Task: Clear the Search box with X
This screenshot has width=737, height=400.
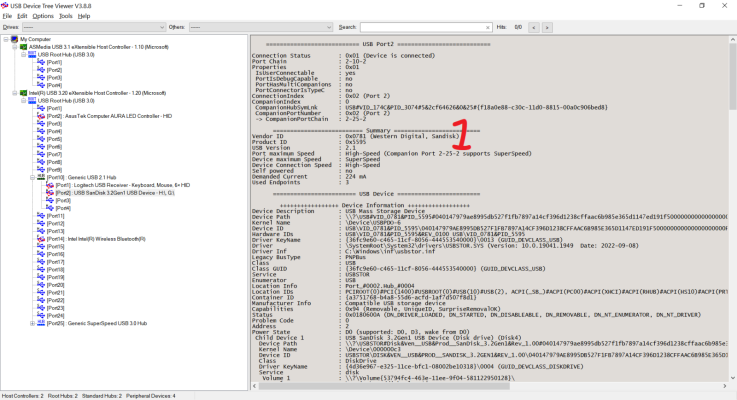Action: (x=487, y=28)
